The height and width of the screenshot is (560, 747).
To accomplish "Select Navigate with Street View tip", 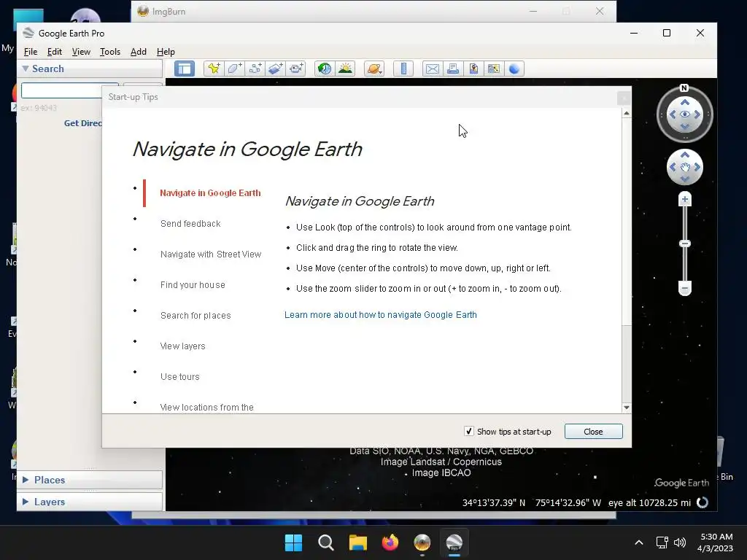I will tap(211, 254).
